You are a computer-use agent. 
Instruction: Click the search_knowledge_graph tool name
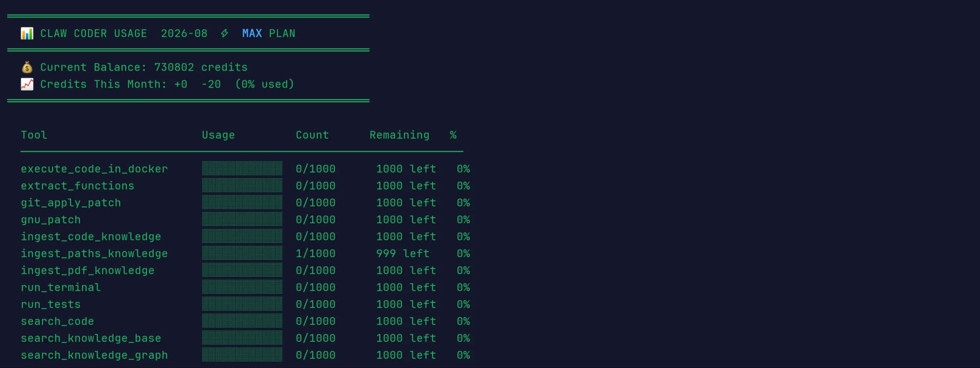click(94, 355)
